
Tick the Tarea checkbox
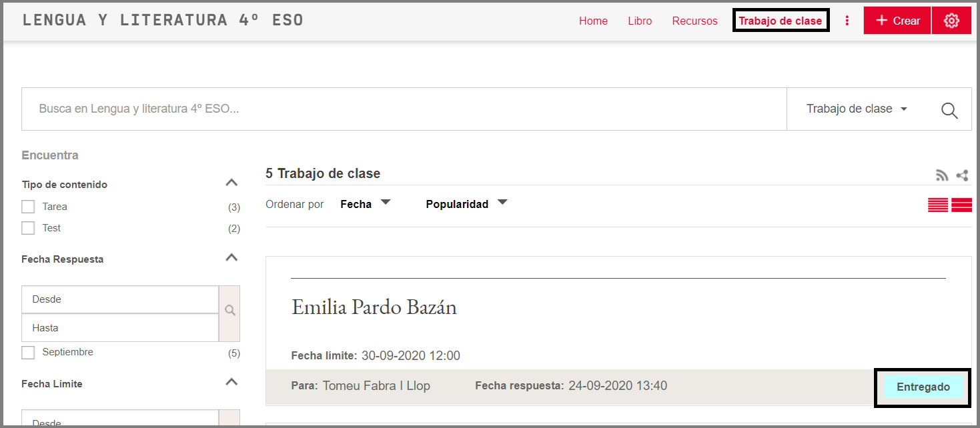28,207
